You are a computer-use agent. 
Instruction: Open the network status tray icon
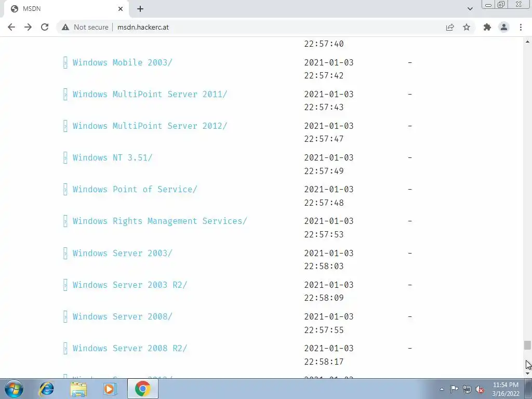coord(467,389)
